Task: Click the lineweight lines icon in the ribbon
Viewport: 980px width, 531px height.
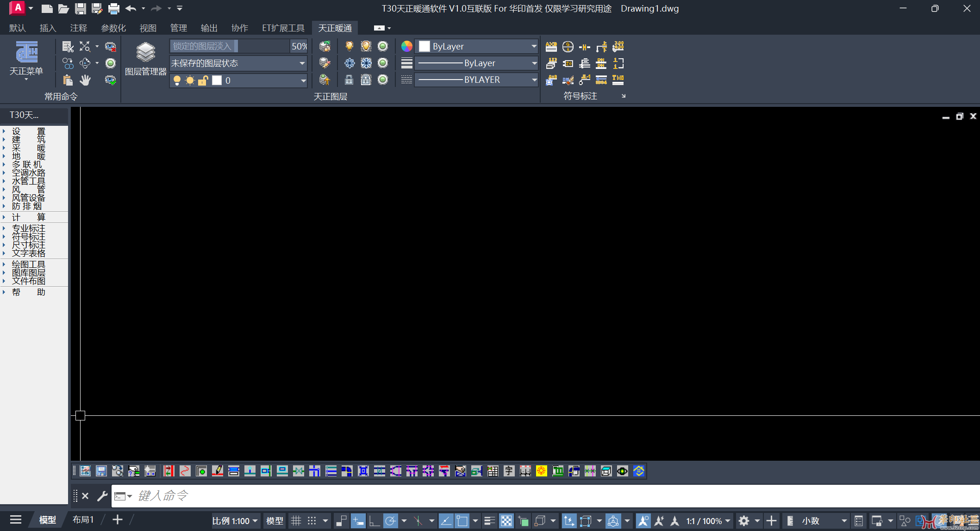Action: click(x=406, y=63)
